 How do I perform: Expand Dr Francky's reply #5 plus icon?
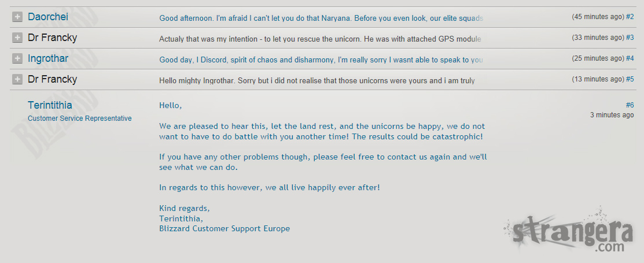(17, 80)
